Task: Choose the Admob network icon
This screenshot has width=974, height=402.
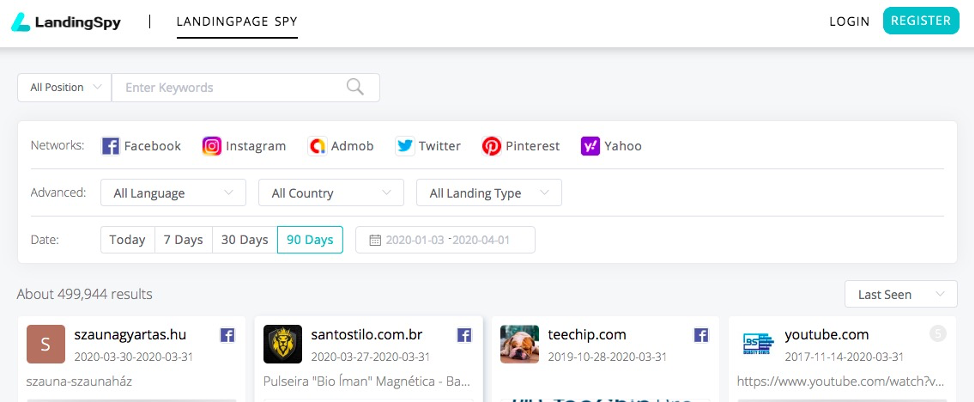Action: [x=317, y=146]
